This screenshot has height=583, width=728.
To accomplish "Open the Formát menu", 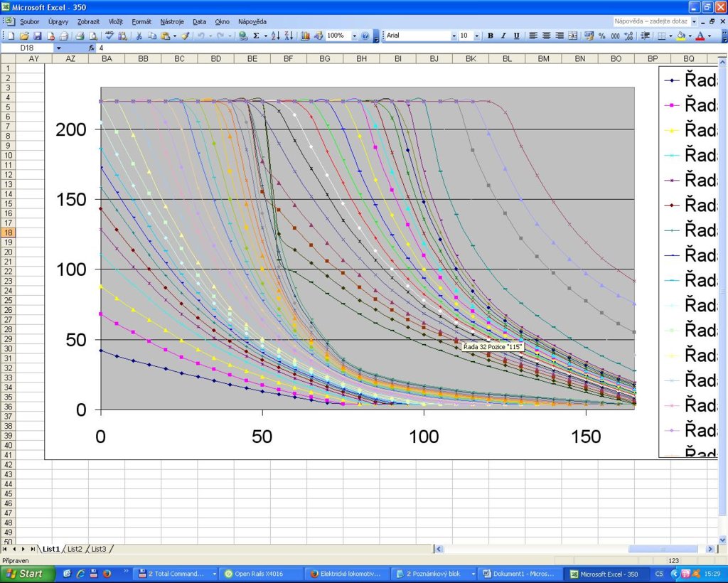I will tap(141, 21).
